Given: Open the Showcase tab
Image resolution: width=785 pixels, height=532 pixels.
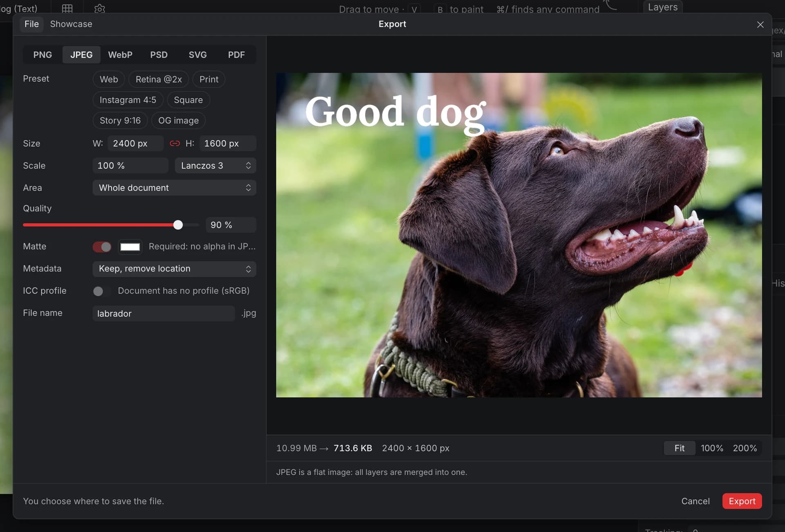Looking at the screenshot, I should [71, 24].
